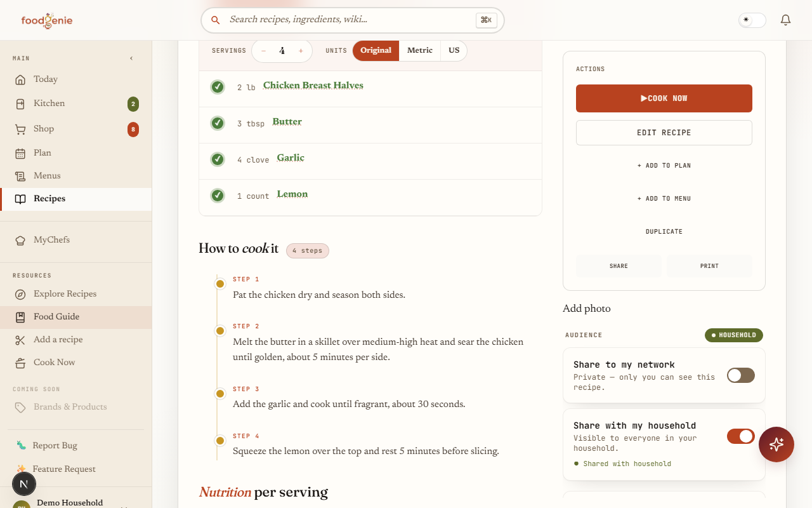This screenshot has width=812, height=508.
Task: Click the Share action button
Action: pos(619,266)
